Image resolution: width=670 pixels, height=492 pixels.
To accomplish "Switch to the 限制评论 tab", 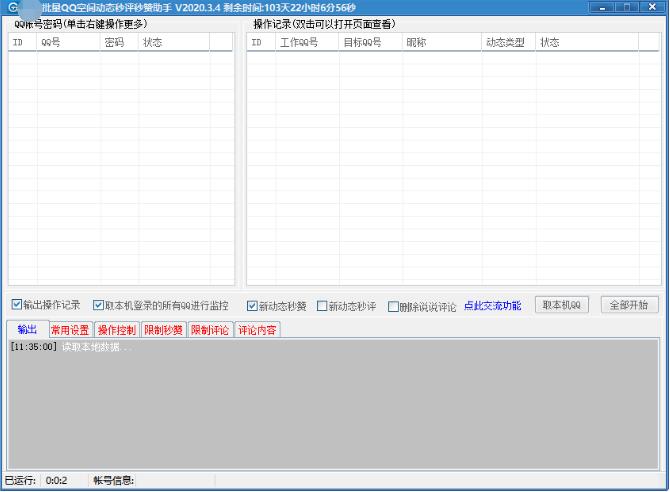I will pos(210,330).
